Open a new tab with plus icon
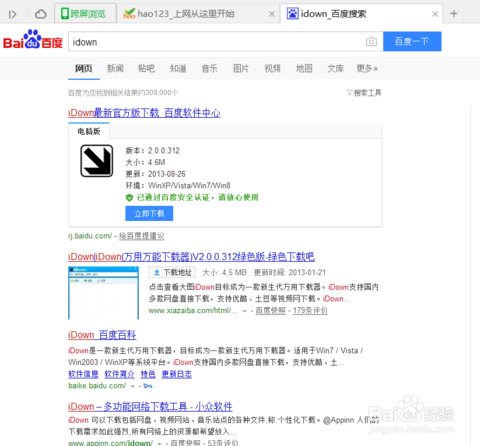The height and width of the screenshot is (446, 480). tap(454, 14)
